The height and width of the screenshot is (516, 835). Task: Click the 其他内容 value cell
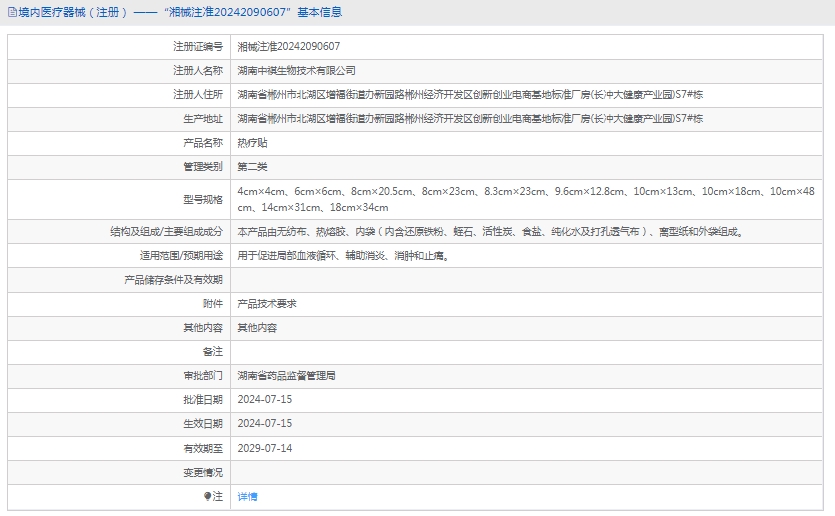click(257, 327)
